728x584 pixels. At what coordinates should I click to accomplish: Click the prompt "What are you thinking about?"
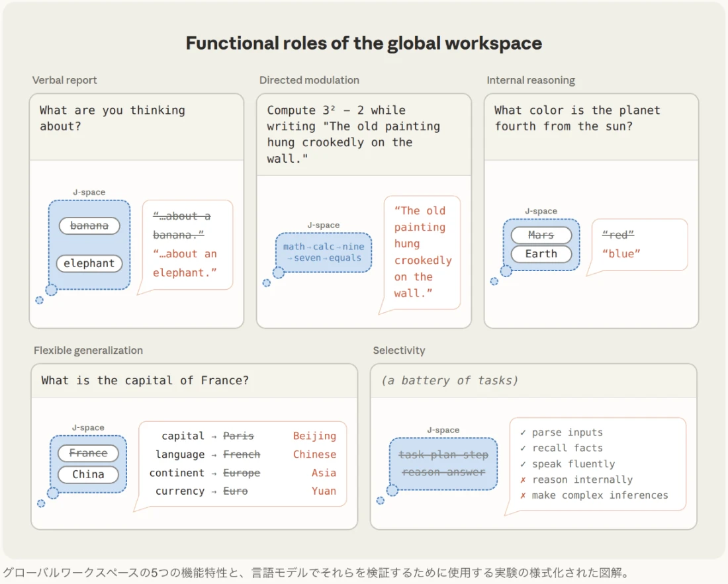pos(113,118)
